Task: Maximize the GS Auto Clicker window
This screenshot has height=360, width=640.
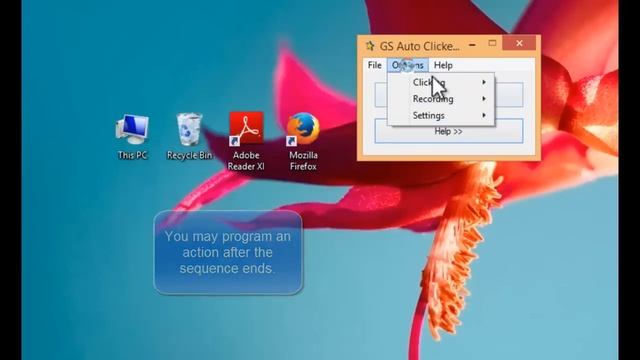Action: point(492,43)
